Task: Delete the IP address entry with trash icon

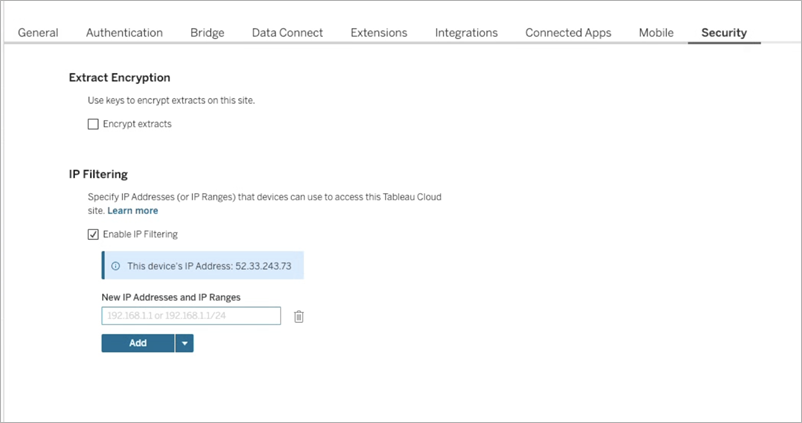Action: click(299, 317)
